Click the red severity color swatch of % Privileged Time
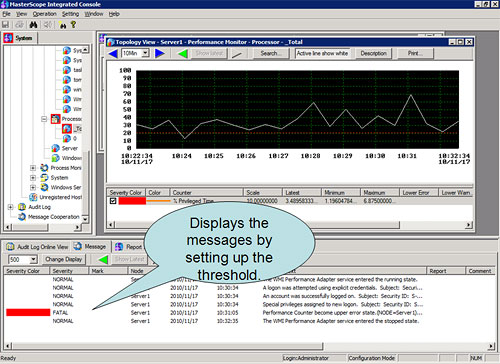This screenshot has height=364, width=500. point(132,201)
